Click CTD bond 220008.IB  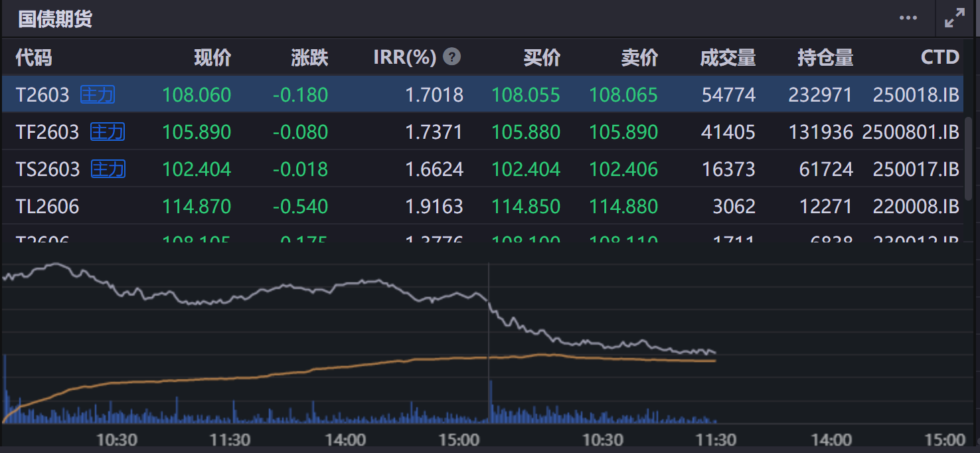click(x=916, y=207)
